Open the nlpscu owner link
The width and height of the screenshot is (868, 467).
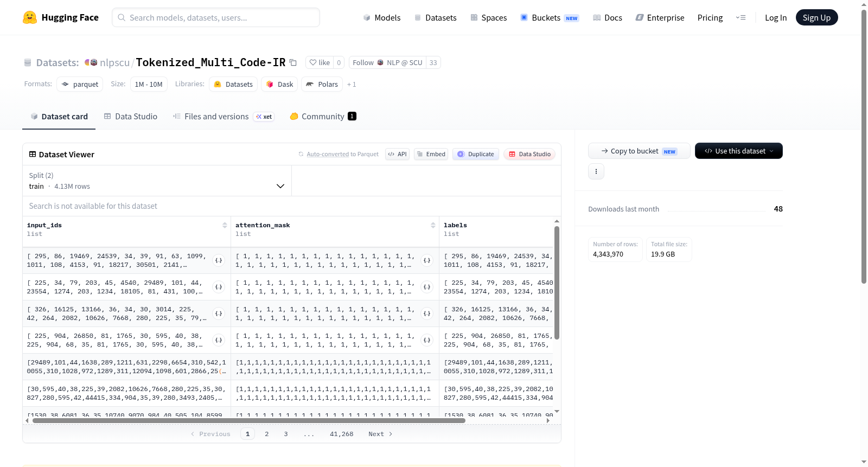pyautogui.click(x=114, y=62)
